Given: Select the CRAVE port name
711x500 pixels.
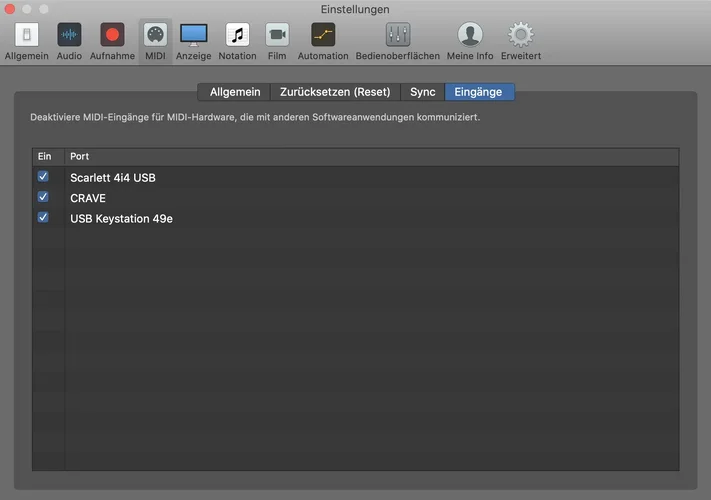Looking at the screenshot, I should point(88,198).
